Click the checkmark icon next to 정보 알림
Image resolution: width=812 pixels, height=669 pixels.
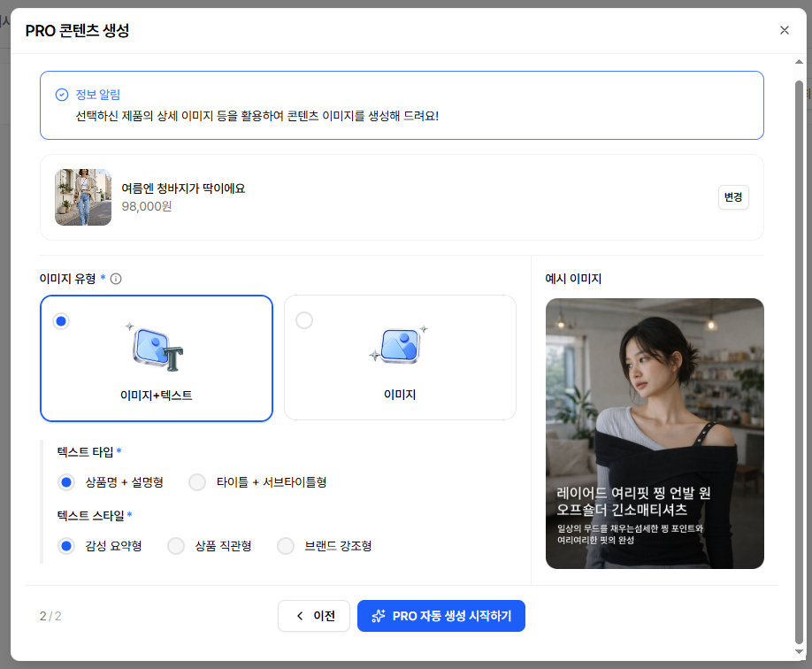[x=62, y=95]
